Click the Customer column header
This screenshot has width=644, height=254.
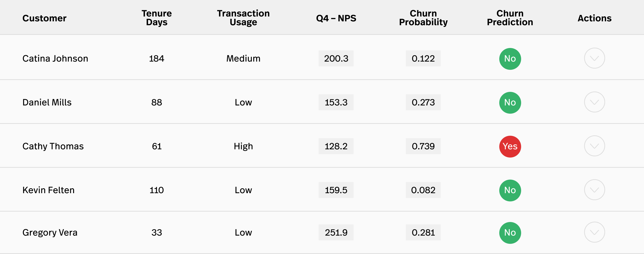tap(44, 18)
